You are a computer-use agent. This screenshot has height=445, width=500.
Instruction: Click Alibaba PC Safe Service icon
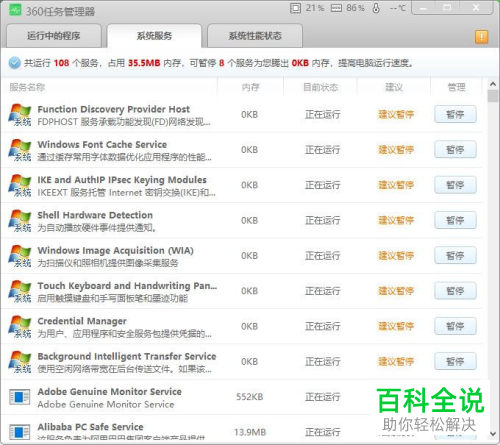(19, 432)
